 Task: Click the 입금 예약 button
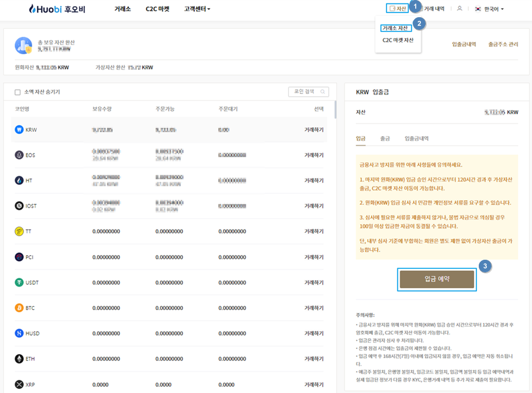[437, 279]
